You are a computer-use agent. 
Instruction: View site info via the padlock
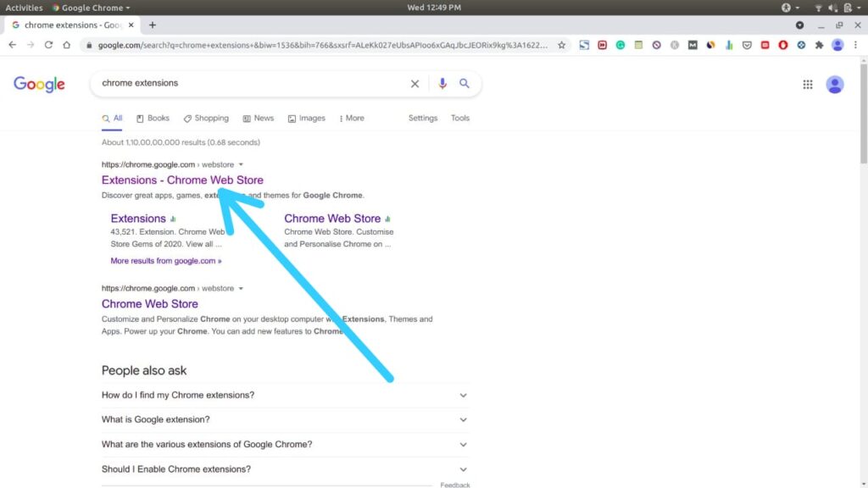88,46
